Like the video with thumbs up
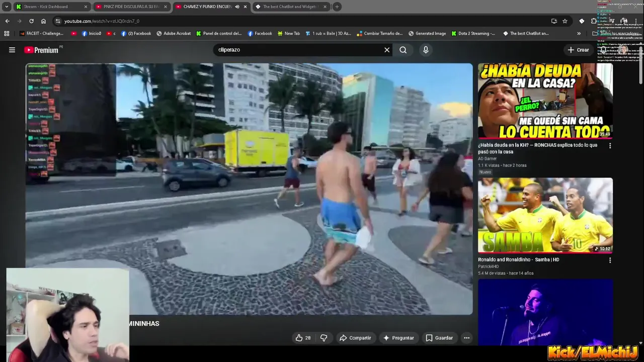 pos(303,338)
